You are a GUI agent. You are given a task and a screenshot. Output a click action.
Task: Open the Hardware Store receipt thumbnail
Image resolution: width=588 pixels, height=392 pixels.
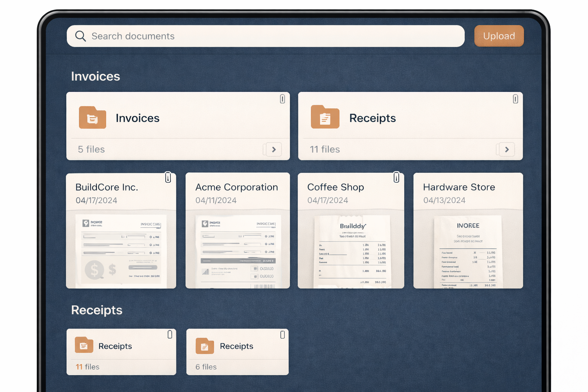pos(468,249)
